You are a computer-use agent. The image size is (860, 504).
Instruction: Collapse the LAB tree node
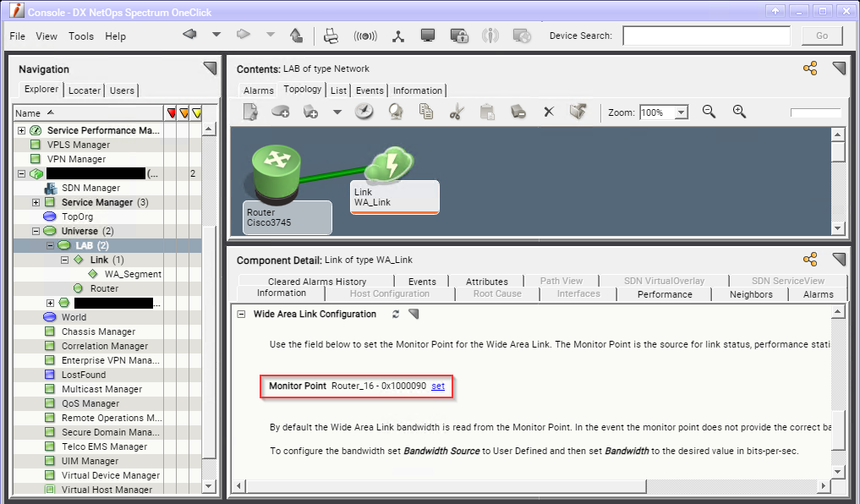(x=50, y=246)
